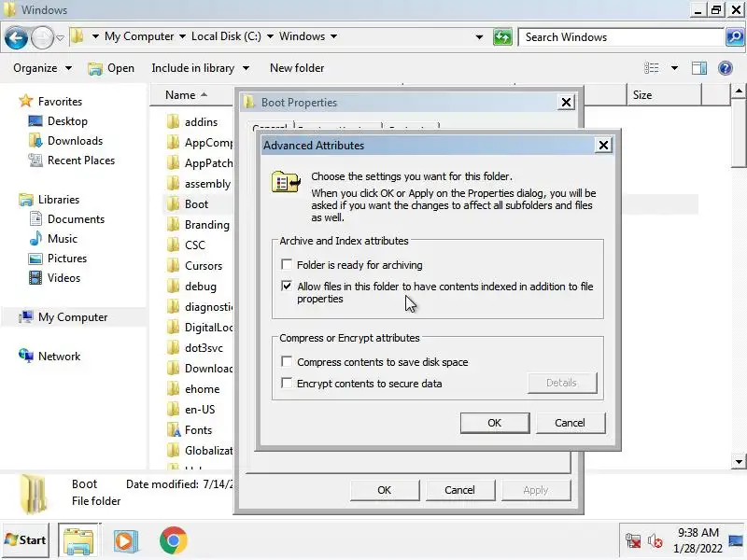Click OK in Boot Properties dialog
The height and width of the screenshot is (560, 747).
[x=384, y=490]
